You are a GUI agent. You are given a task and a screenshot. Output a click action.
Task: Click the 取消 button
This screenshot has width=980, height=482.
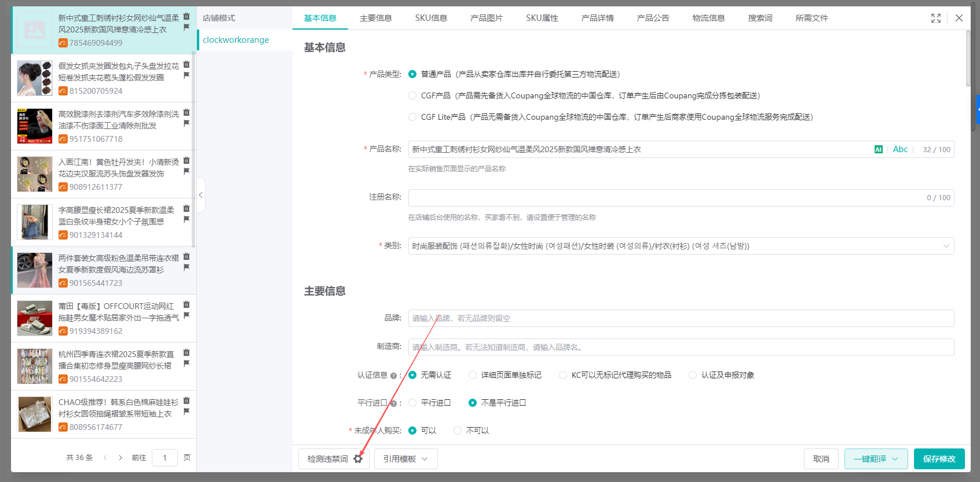point(821,459)
